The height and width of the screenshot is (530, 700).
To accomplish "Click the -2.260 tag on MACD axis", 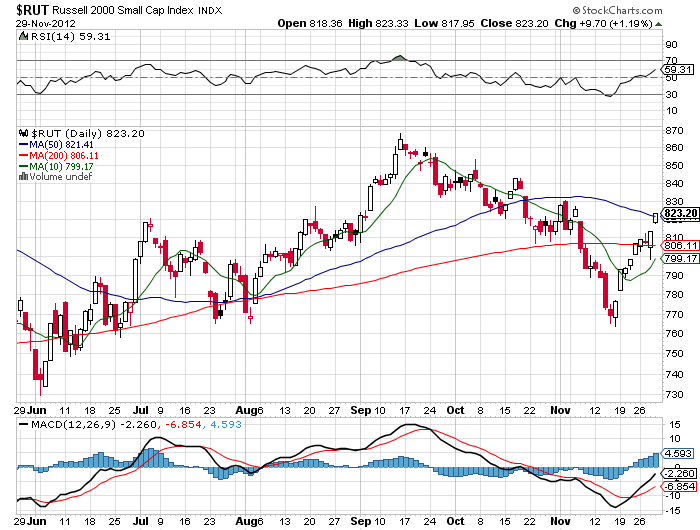I will point(679,473).
